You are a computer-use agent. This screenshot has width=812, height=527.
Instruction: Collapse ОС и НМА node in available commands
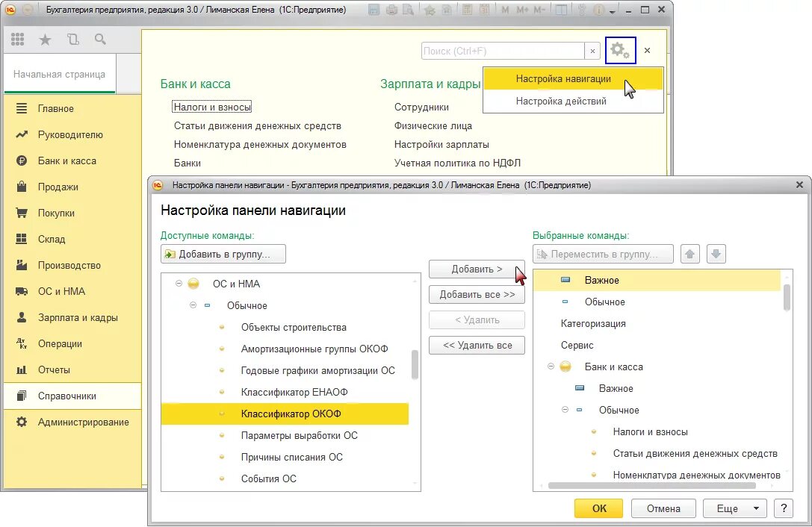(x=179, y=284)
